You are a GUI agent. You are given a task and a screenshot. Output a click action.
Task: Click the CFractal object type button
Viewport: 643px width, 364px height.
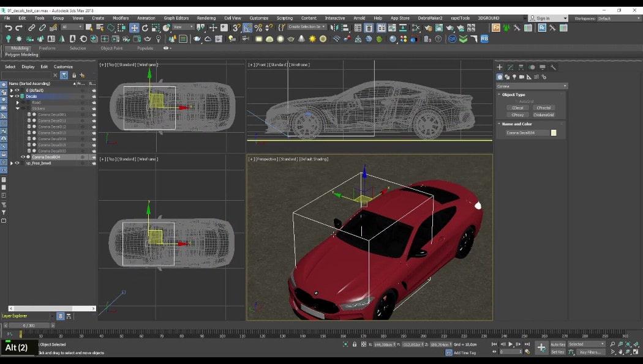coord(543,108)
